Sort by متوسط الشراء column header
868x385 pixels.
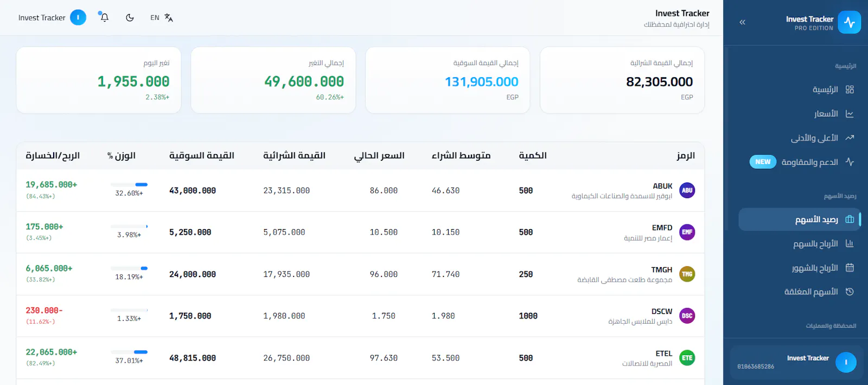tap(461, 156)
